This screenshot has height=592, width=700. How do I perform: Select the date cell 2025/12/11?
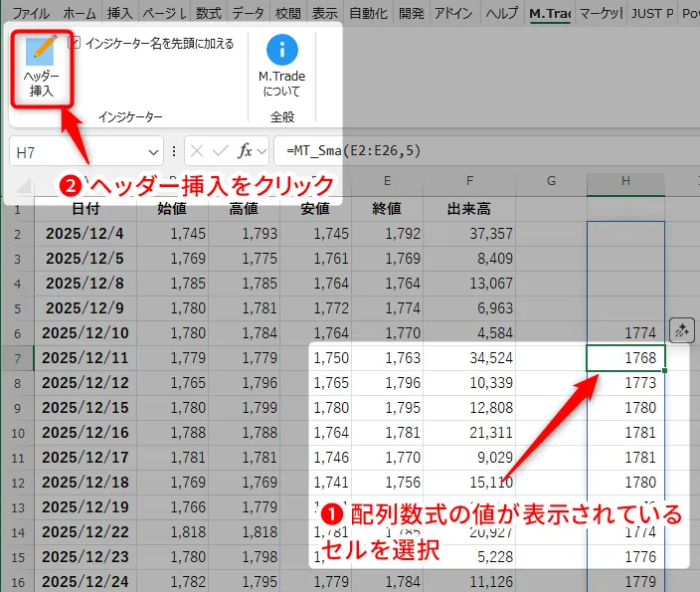86,358
